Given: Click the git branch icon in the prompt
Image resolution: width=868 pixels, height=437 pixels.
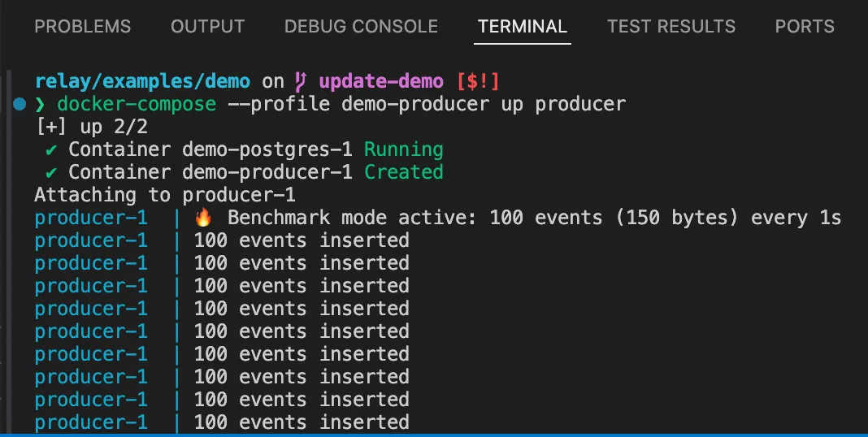Looking at the screenshot, I should (302, 81).
